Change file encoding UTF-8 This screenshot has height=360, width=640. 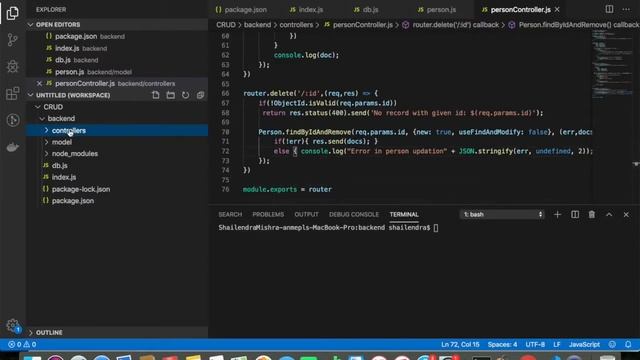click(535, 344)
